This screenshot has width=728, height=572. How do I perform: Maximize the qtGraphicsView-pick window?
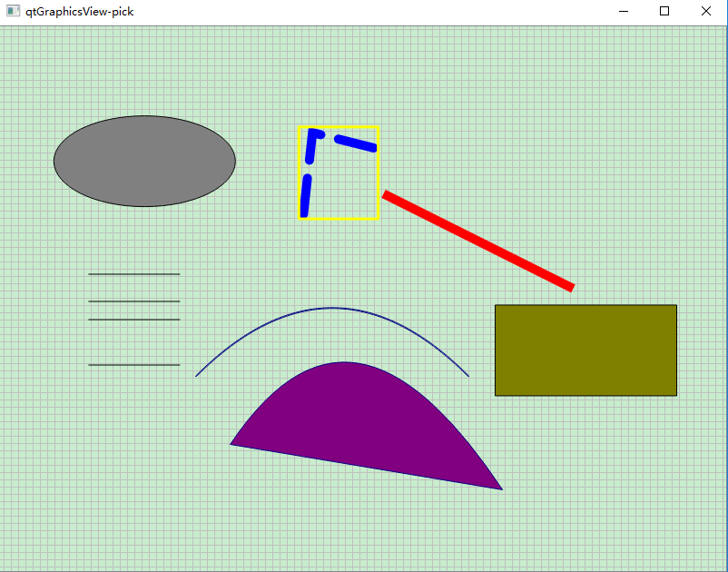pyautogui.click(x=664, y=11)
